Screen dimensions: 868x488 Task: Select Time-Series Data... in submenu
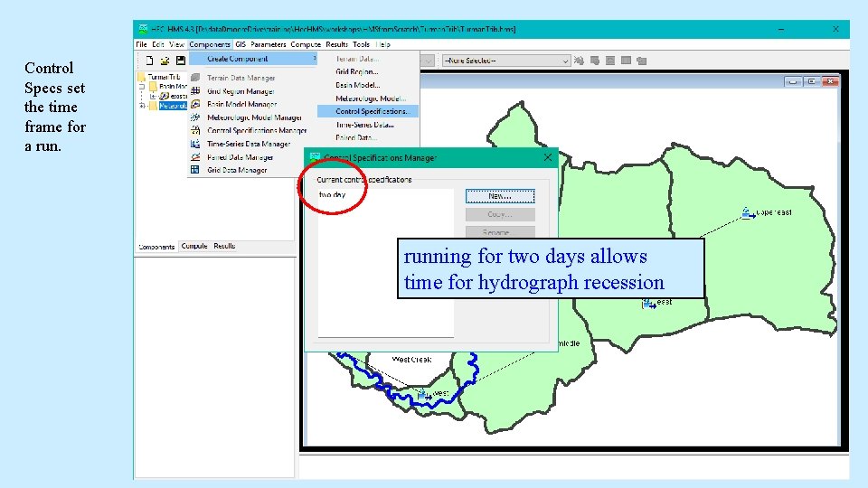coord(364,125)
